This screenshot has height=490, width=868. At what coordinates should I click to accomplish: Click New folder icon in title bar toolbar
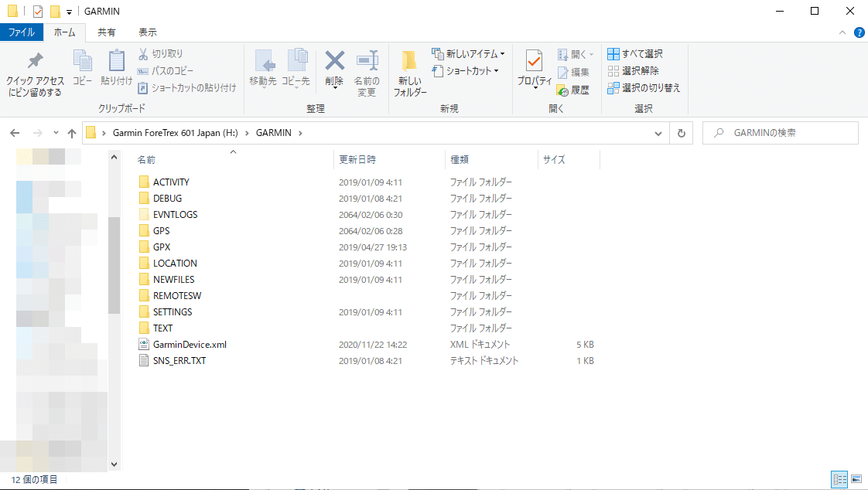pyautogui.click(x=56, y=11)
